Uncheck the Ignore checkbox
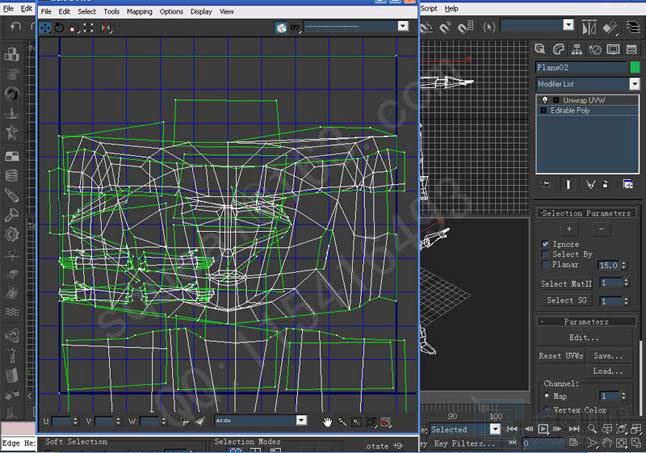Viewport: 646px width, 453px height. 545,244
